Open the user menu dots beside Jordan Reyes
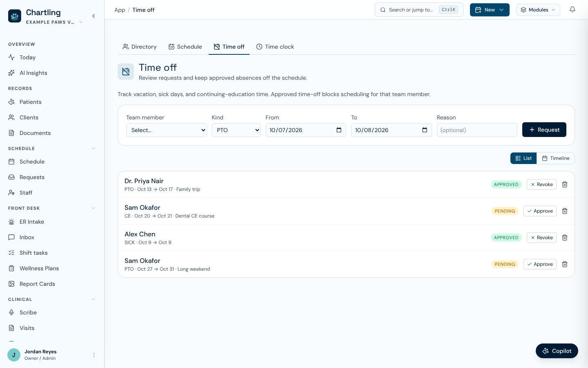 pos(94,355)
